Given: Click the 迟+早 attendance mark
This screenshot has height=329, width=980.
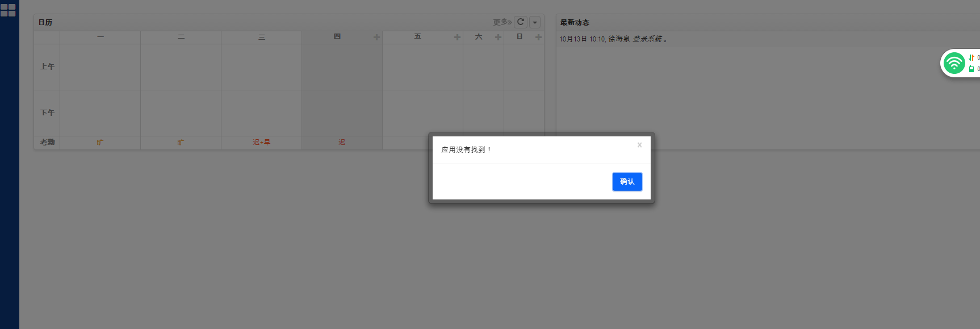Looking at the screenshot, I should [261, 143].
